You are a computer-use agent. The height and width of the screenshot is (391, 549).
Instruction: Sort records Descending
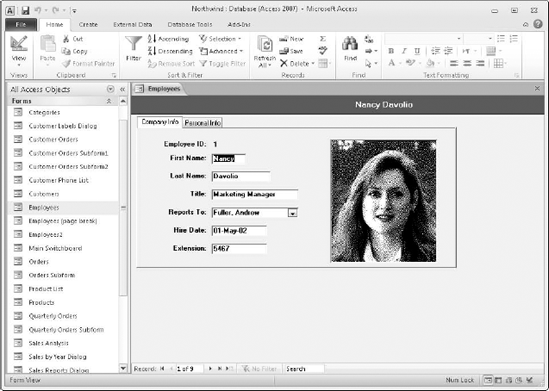pyautogui.click(x=170, y=51)
